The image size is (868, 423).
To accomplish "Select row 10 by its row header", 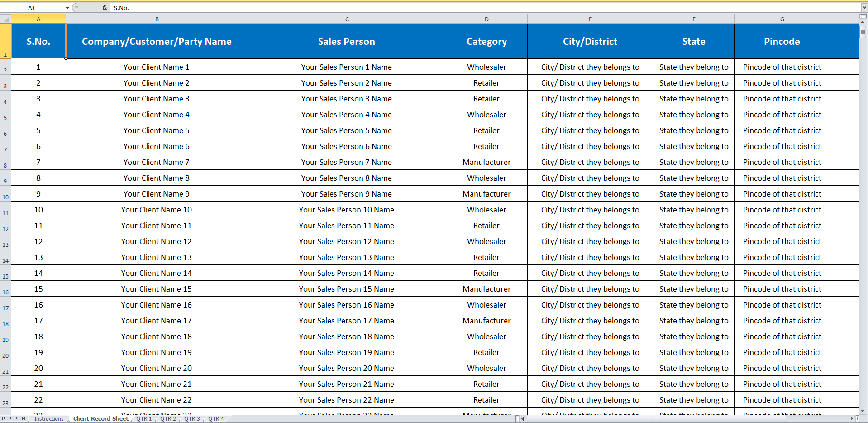I will point(5,194).
